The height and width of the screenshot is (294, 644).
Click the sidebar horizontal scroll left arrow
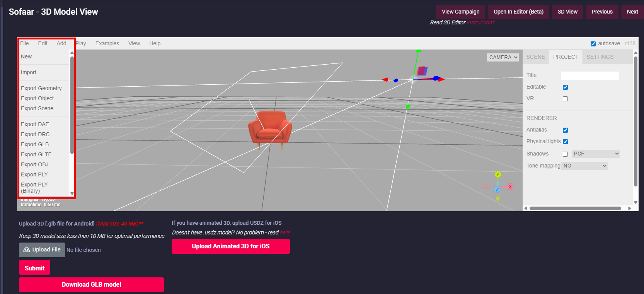click(x=526, y=208)
